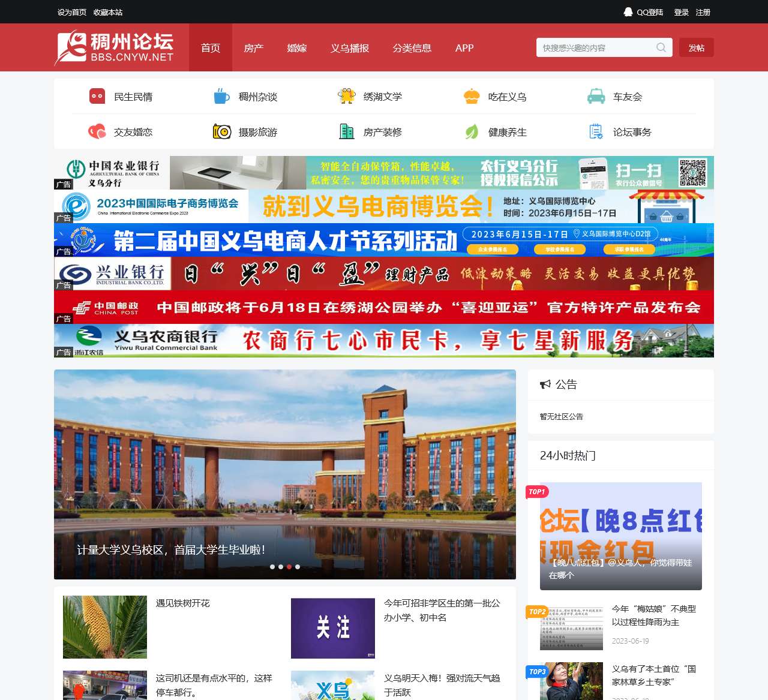Open the 交友婚恋 hearts icon
Viewport: 768px width, 700px height.
click(x=97, y=132)
